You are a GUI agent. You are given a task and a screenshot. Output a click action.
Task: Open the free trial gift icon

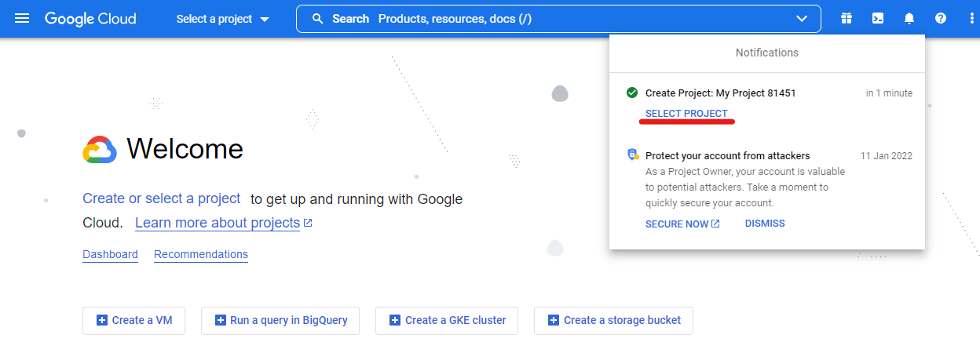pos(846,19)
